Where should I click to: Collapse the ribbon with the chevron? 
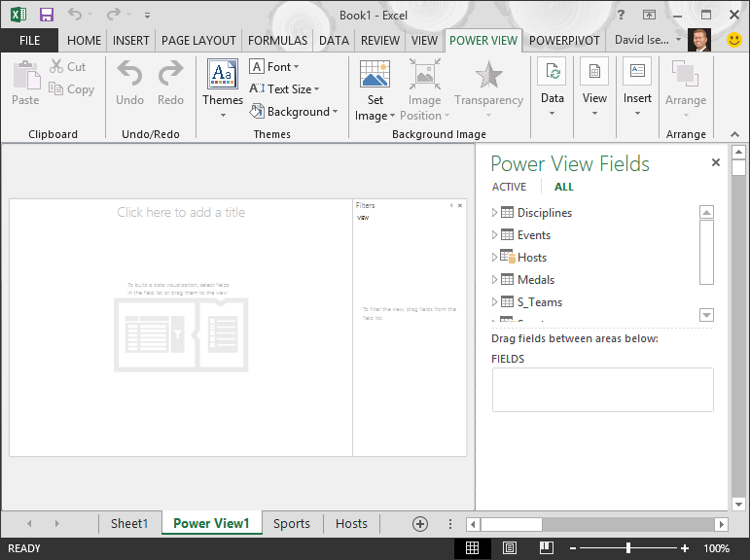[734, 134]
